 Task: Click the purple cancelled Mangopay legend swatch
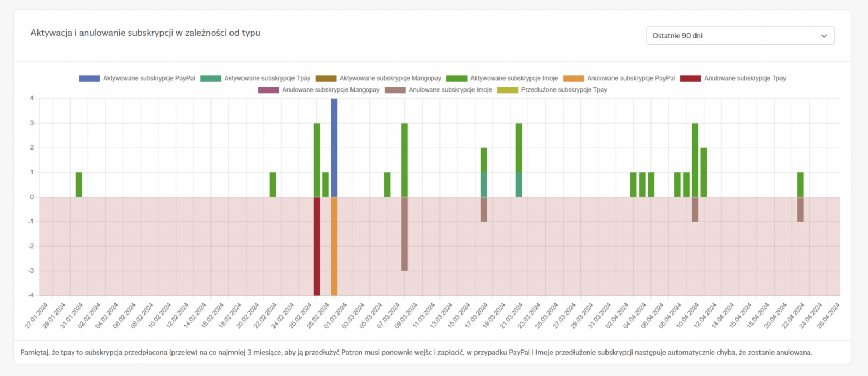[269, 90]
